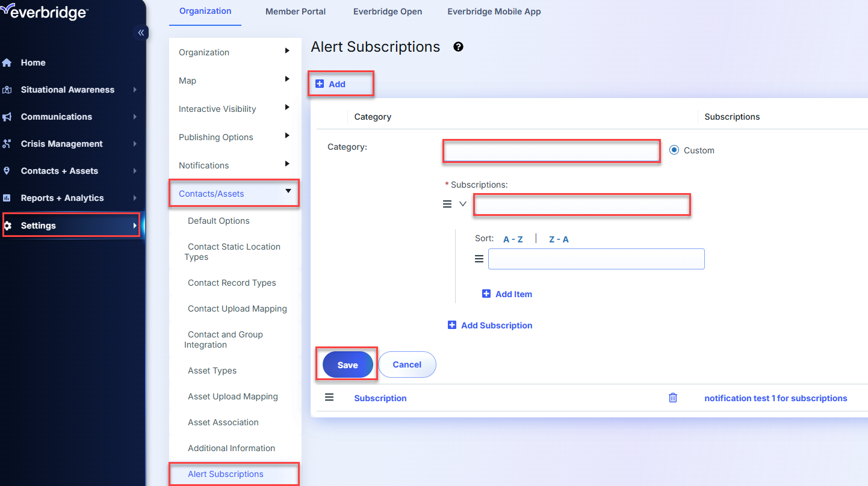
Task: Click the help question mark icon
Action: tap(458, 47)
